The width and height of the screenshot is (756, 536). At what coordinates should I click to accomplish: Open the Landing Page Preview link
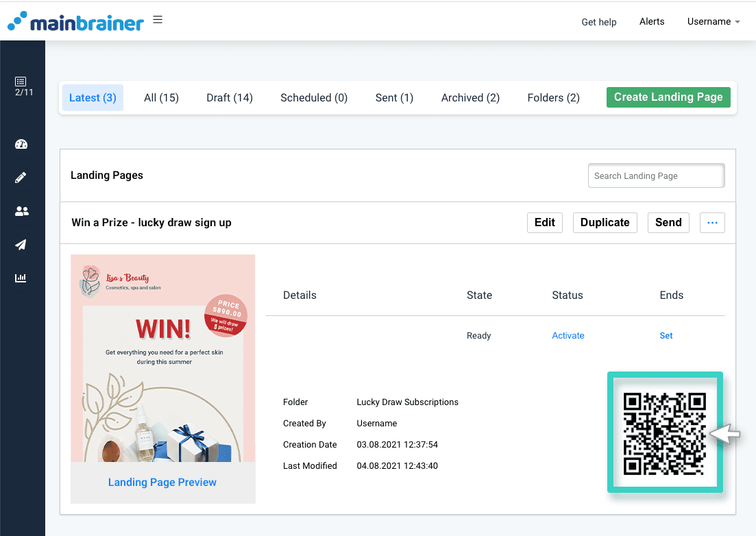tap(162, 482)
